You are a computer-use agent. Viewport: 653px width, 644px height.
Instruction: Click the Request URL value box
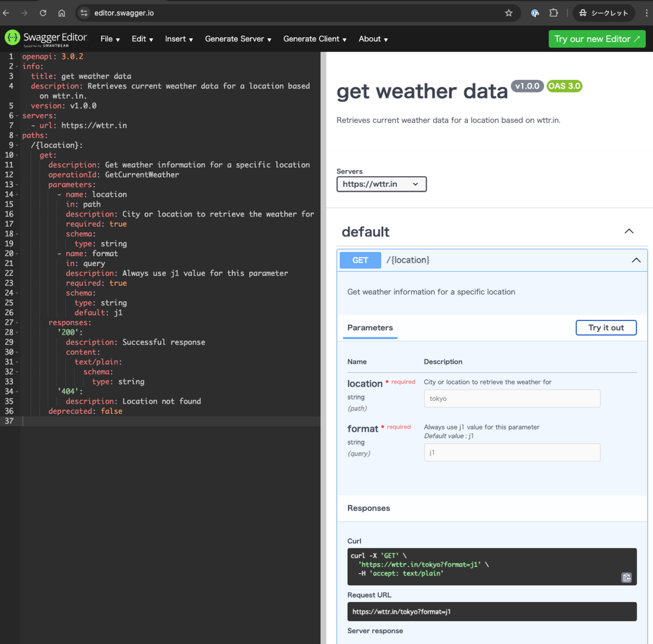click(x=492, y=612)
